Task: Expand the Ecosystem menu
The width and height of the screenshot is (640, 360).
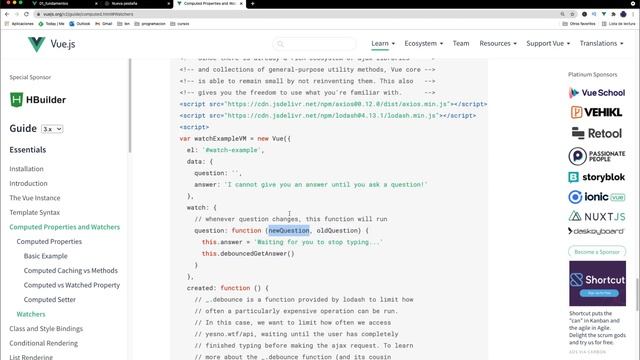Action: coord(424,43)
